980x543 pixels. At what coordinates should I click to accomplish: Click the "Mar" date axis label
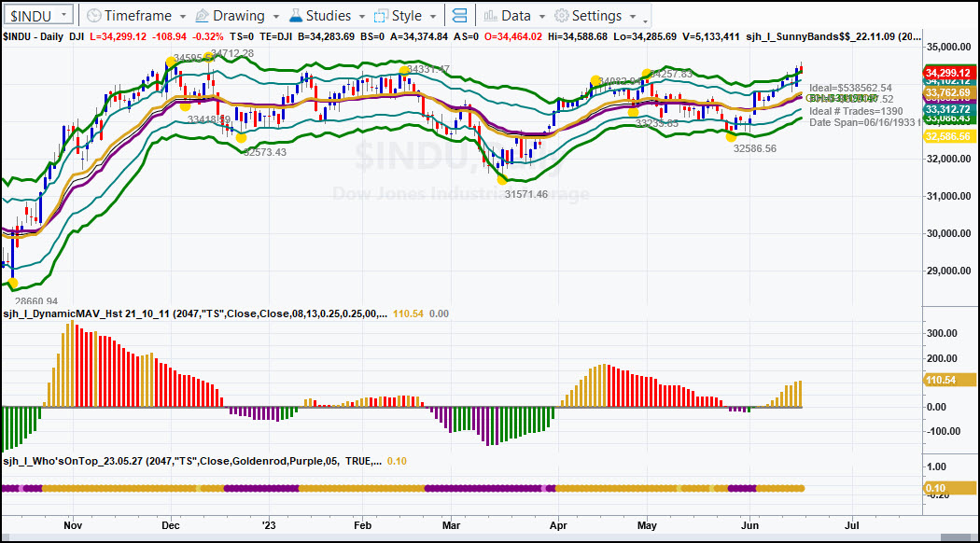point(451,525)
